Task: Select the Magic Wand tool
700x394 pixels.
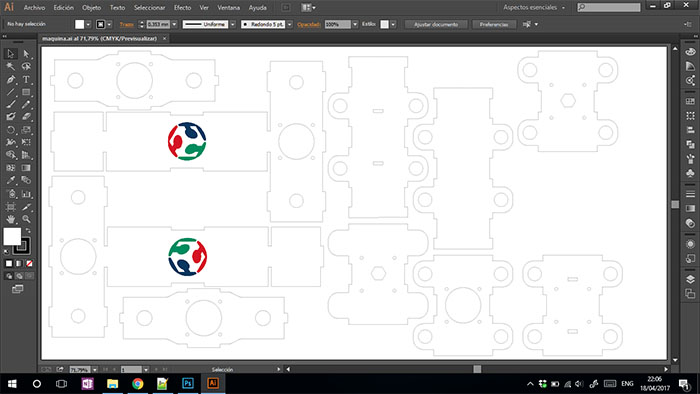Action: [x=11, y=66]
